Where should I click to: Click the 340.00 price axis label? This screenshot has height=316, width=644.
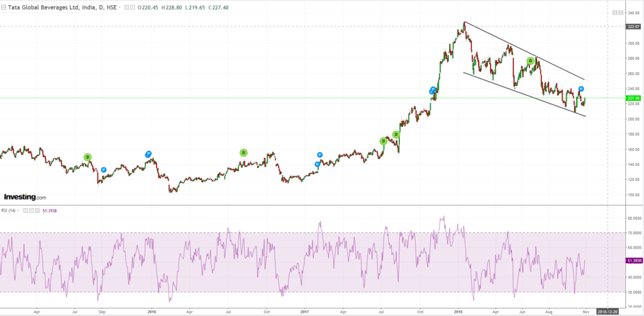[x=634, y=13]
